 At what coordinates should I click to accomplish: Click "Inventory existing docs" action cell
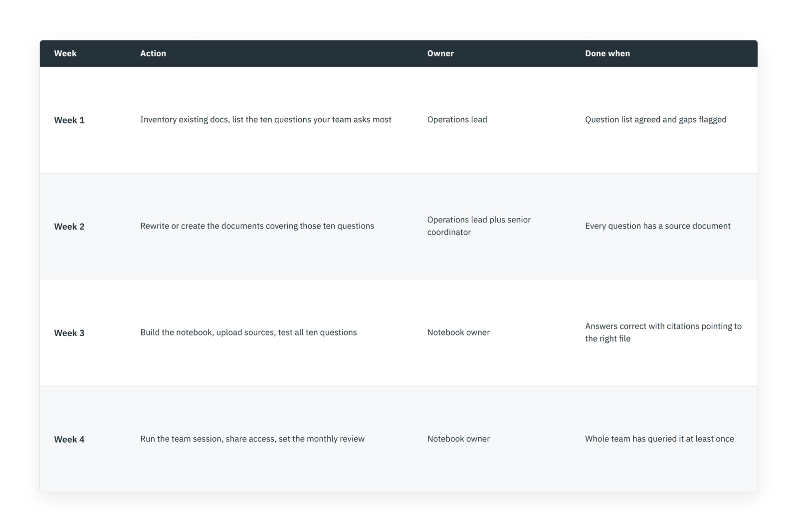tap(266, 120)
